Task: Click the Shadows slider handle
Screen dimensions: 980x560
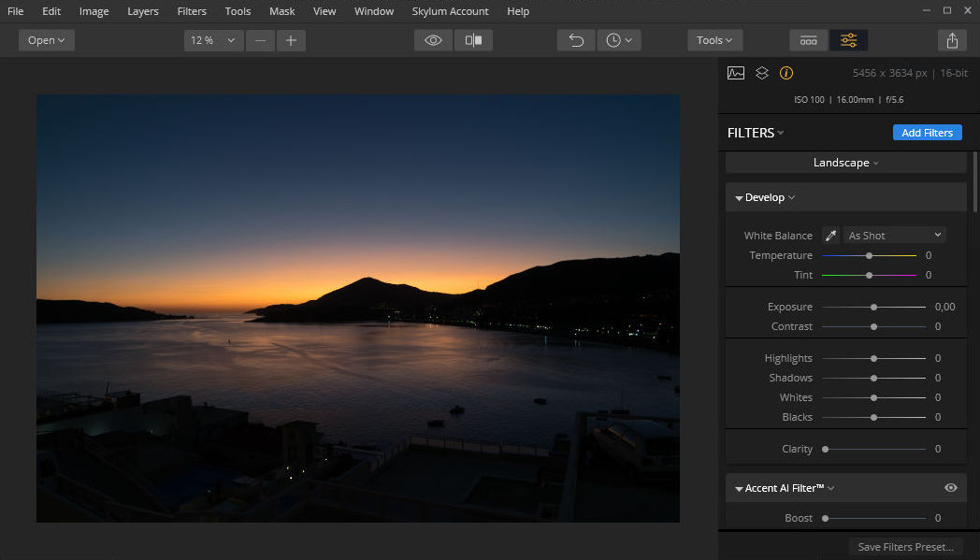Action: click(x=873, y=378)
